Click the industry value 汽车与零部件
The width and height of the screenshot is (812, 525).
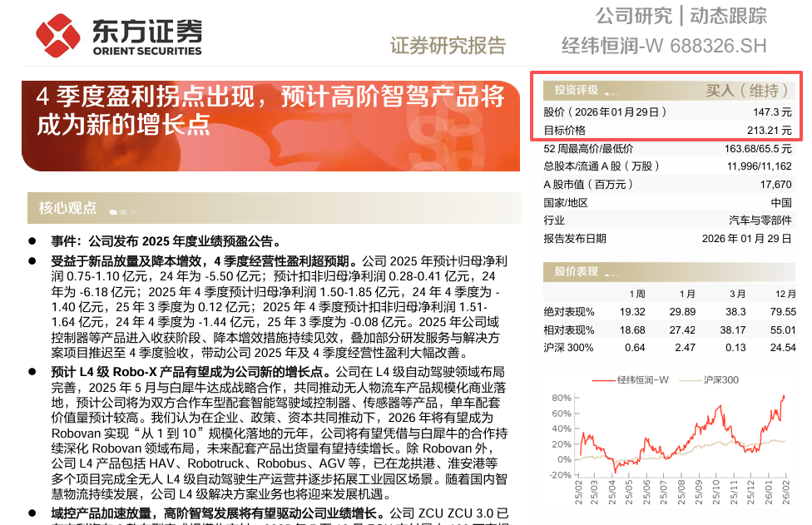point(760,220)
